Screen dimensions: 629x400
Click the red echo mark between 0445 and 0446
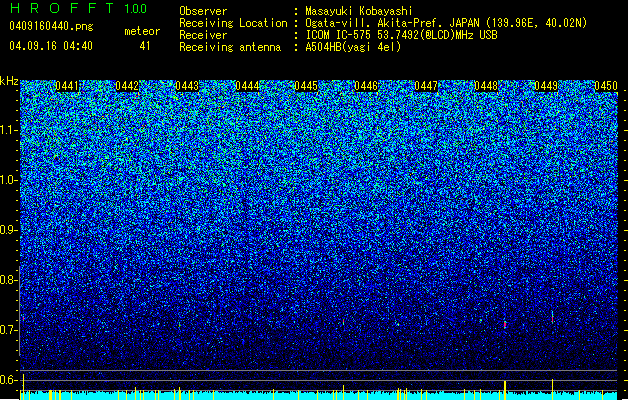click(343, 322)
